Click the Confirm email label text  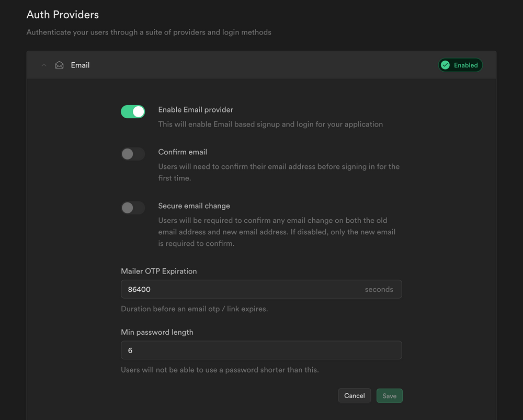point(183,152)
